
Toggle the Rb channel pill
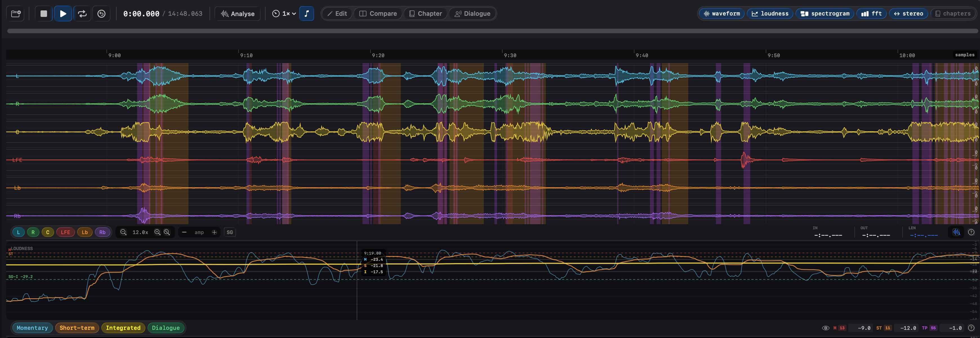102,232
